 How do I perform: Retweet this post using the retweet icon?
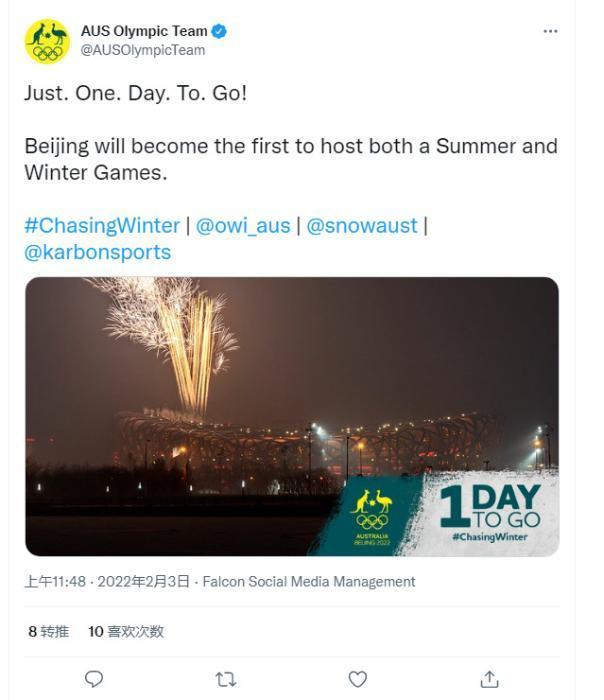point(226,679)
